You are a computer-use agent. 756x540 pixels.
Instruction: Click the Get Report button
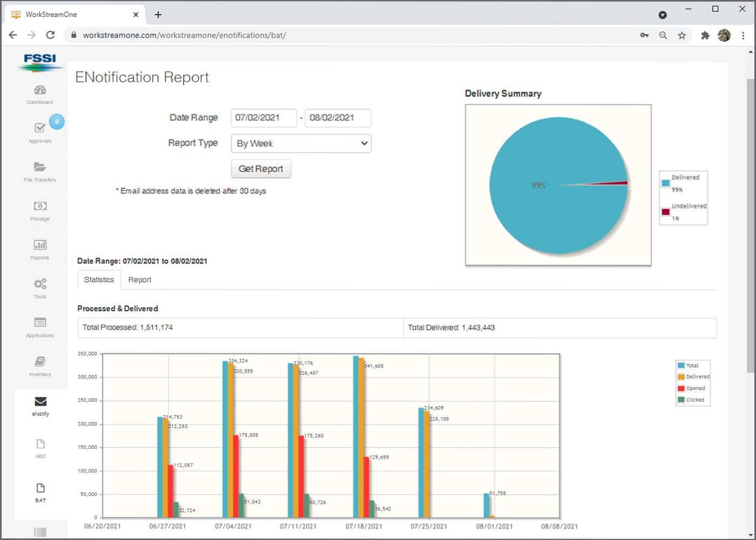[261, 168]
